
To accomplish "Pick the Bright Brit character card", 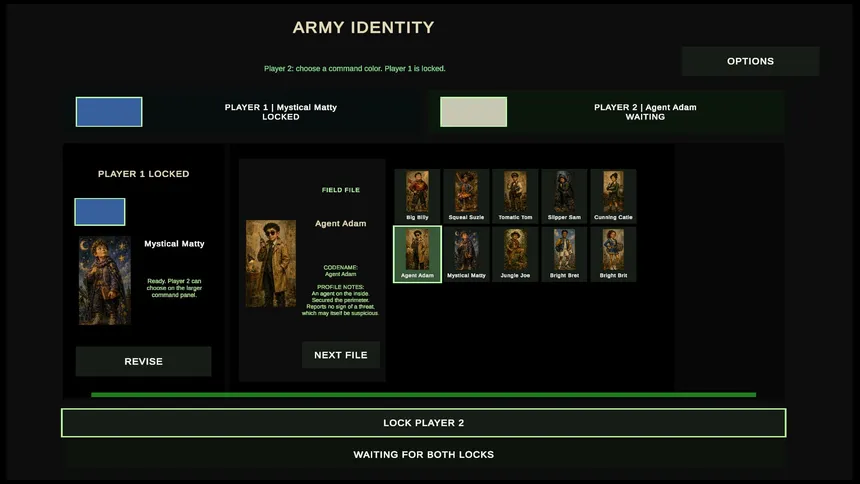I will pos(613,254).
